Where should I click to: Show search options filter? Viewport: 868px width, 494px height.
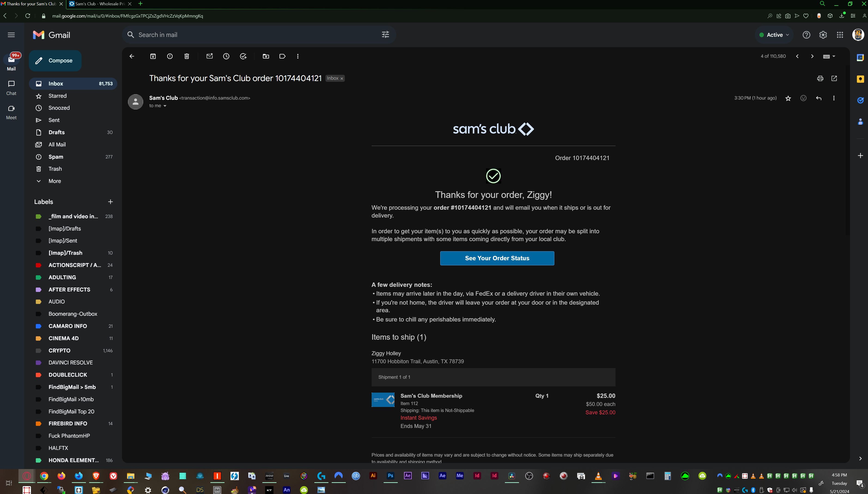coord(385,35)
